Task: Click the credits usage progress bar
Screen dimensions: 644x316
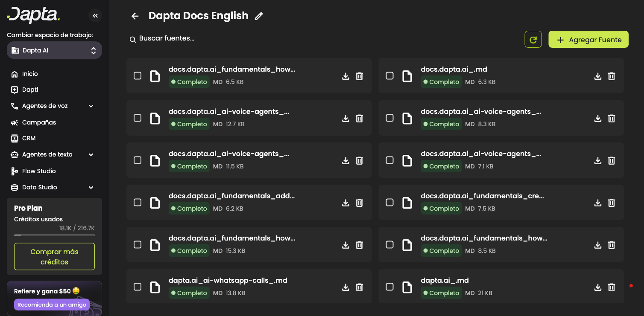Action: click(54, 235)
